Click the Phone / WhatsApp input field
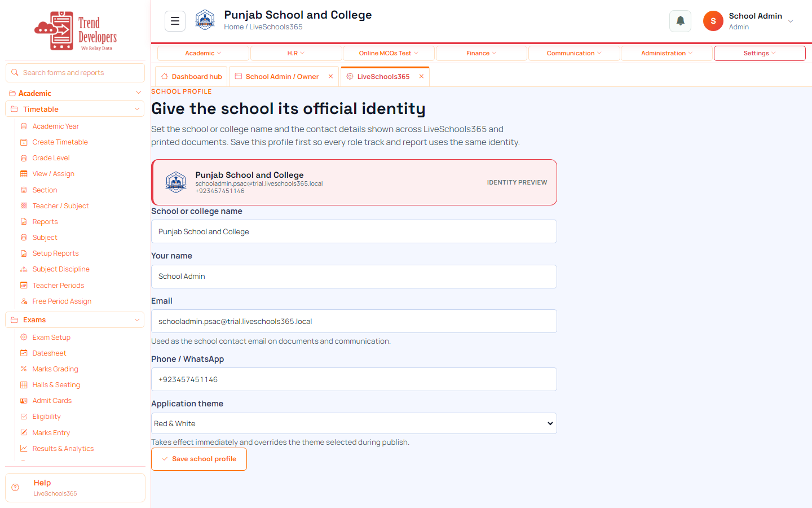The image size is (812, 508). [x=354, y=379]
